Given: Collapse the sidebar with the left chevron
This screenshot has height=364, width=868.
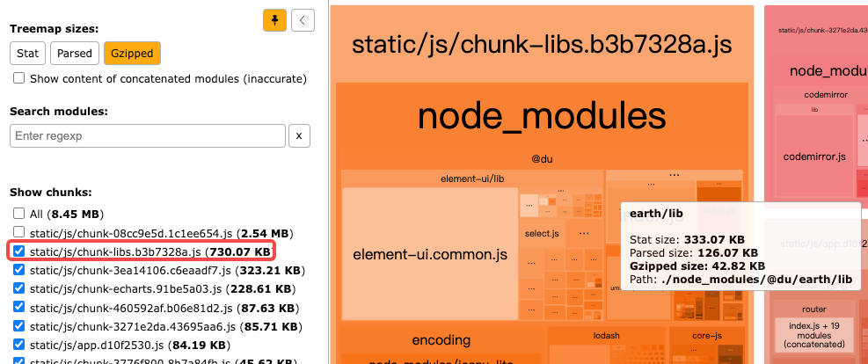Looking at the screenshot, I should [x=303, y=20].
